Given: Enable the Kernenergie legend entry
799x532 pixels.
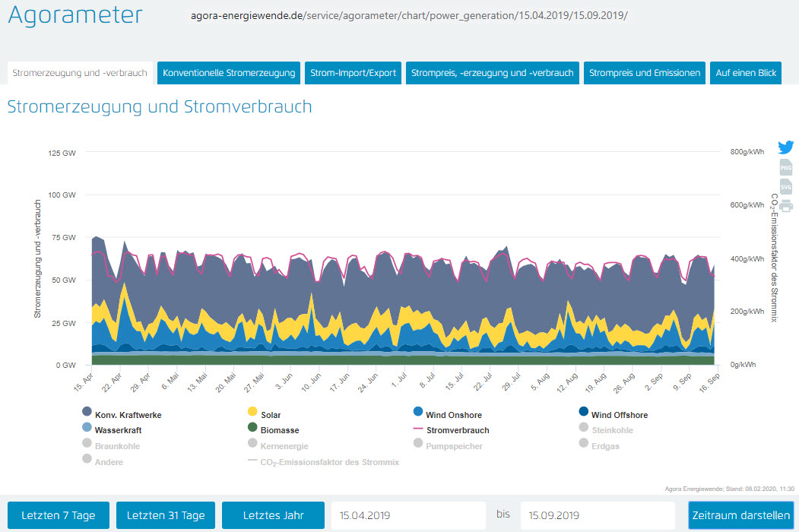Looking at the screenshot, I should (x=284, y=446).
